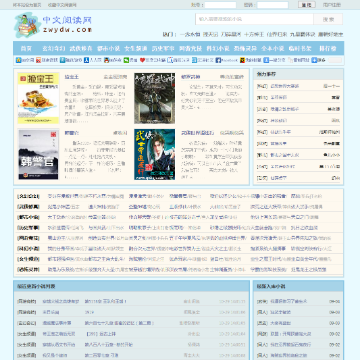Open the 武侠 swordsman book cover

tap(155, 155)
